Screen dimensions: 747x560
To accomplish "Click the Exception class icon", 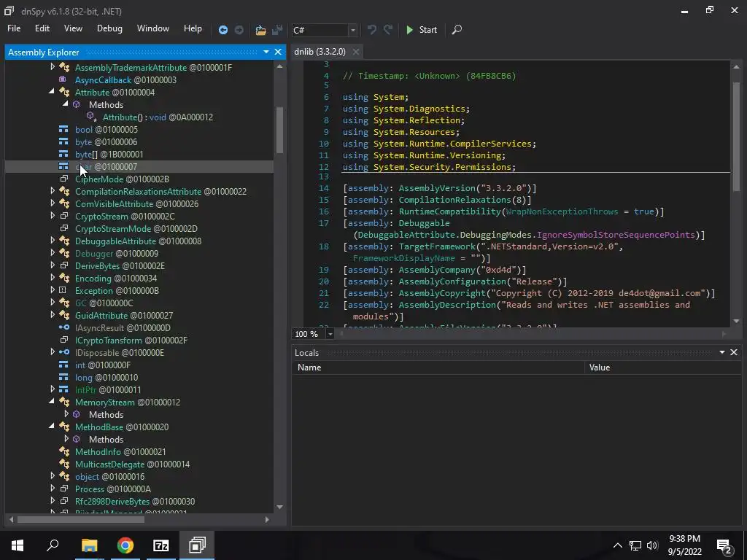I will click(x=63, y=290).
